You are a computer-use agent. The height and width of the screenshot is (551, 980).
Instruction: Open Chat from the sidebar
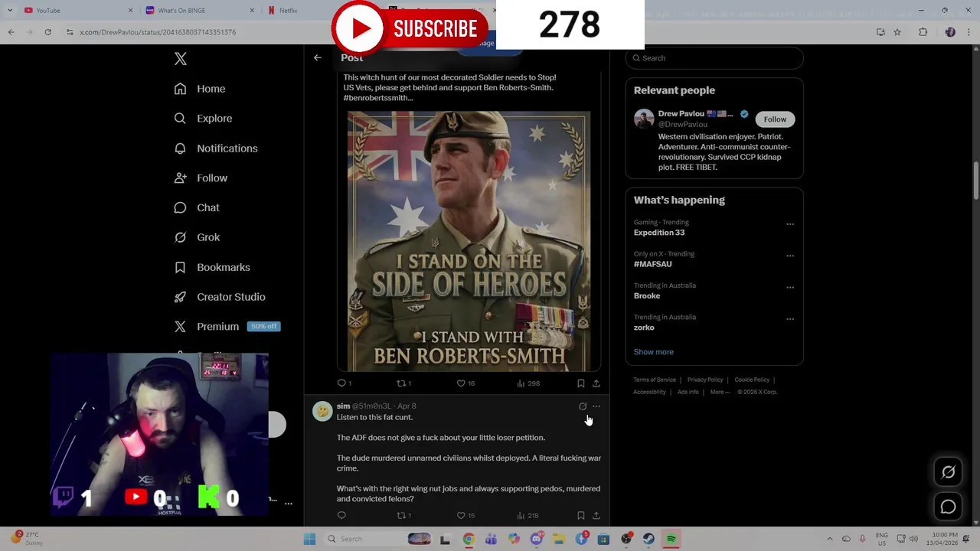pos(197,207)
